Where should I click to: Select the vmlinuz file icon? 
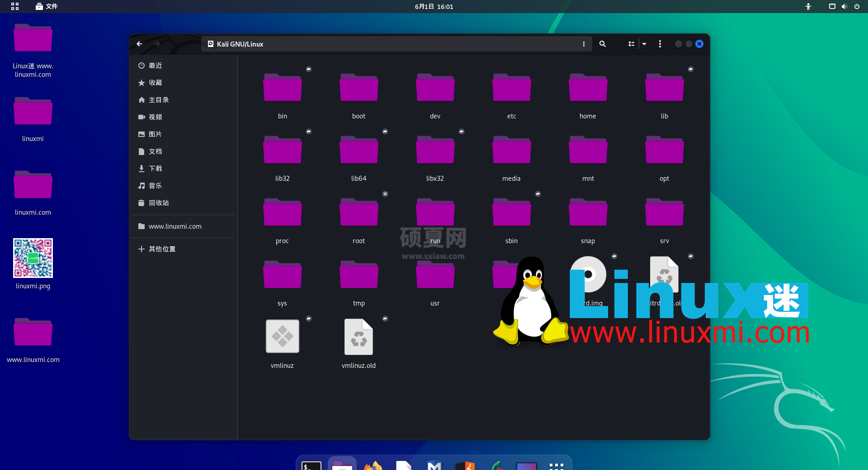(x=283, y=336)
